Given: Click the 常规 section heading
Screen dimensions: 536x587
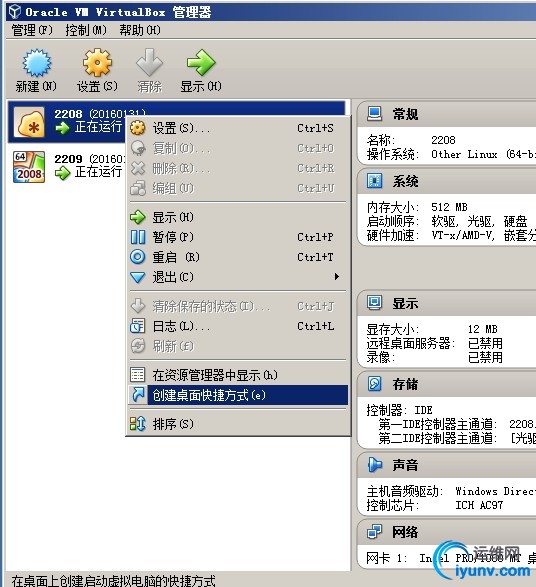Looking at the screenshot, I should coord(405,114).
